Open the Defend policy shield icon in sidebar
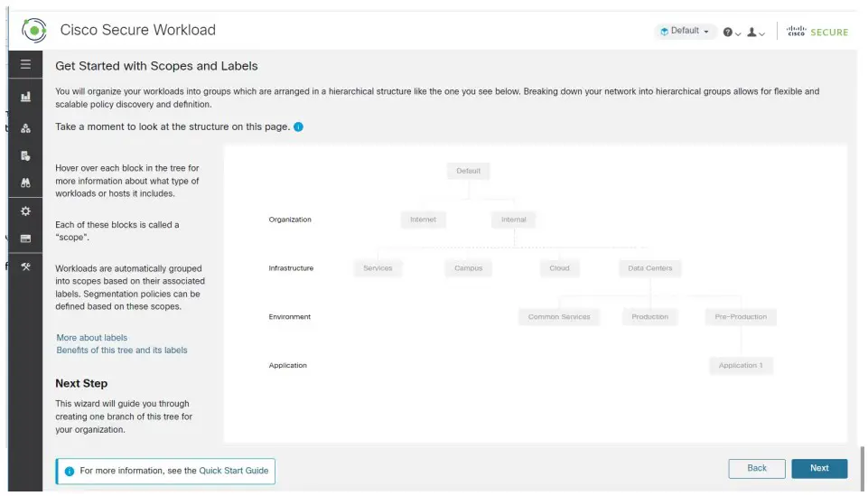The height and width of the screenshot is (496, 868). [x=25, y=155]
